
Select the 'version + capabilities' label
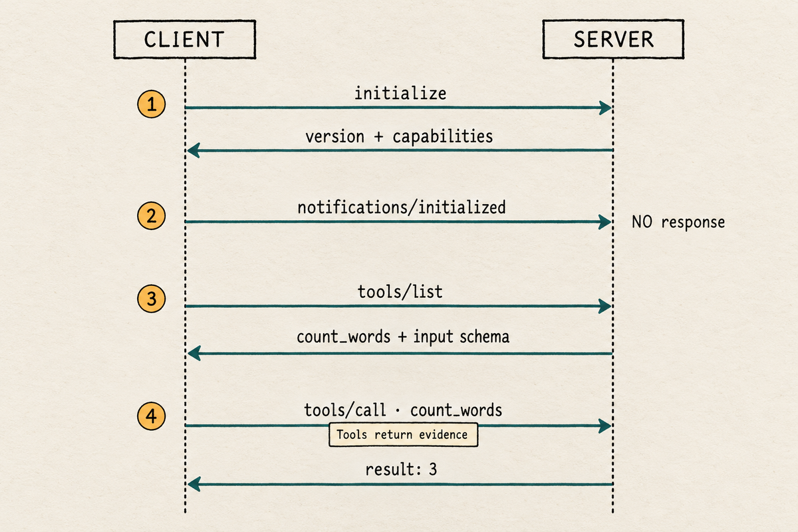click(399, 137)
